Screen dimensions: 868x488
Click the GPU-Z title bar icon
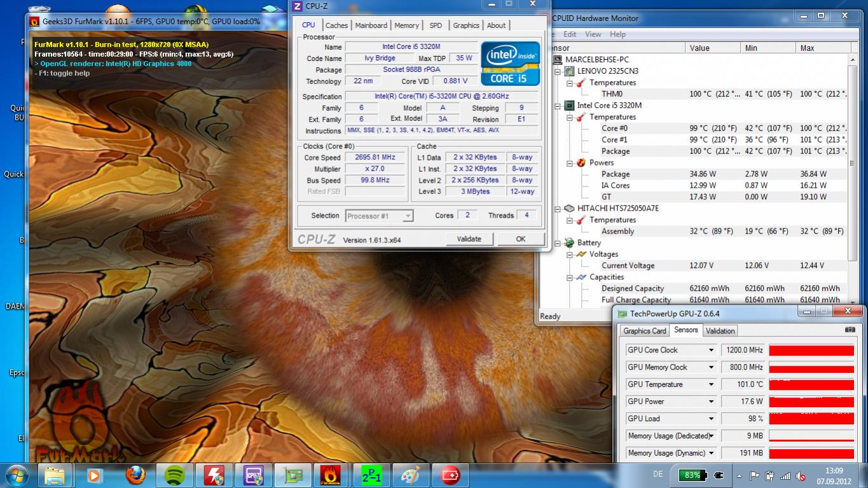click(623, 314)
